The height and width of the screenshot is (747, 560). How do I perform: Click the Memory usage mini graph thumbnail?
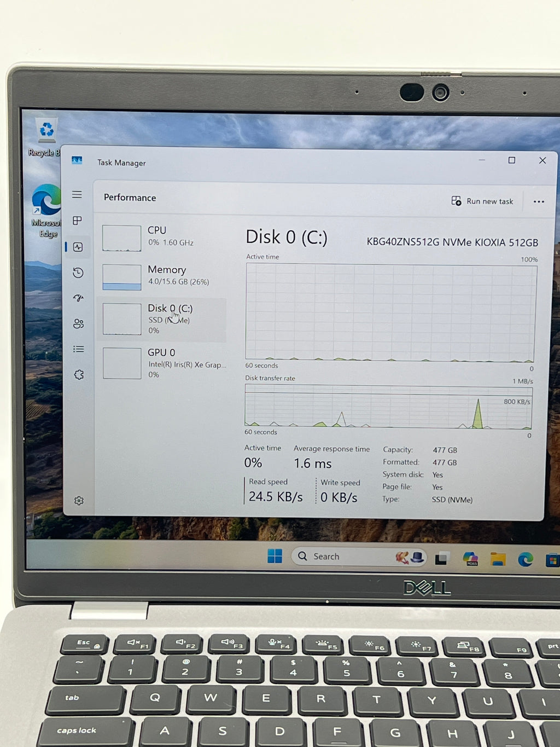[122, 277]
